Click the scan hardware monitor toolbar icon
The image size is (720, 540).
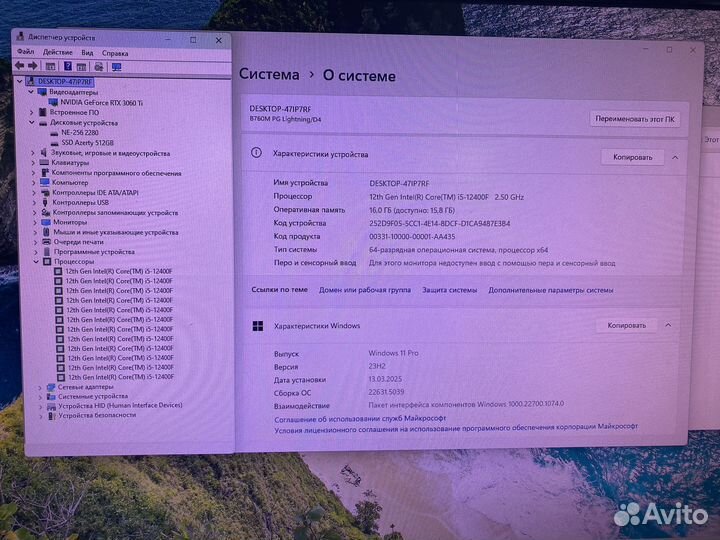tap(117, 67)
